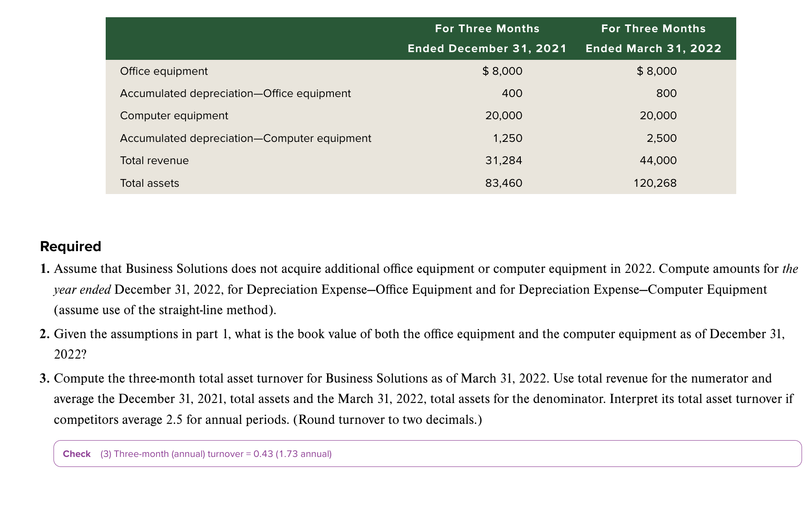
Task: Click the $8,000 value under December 2021
Action: point(502,71)
